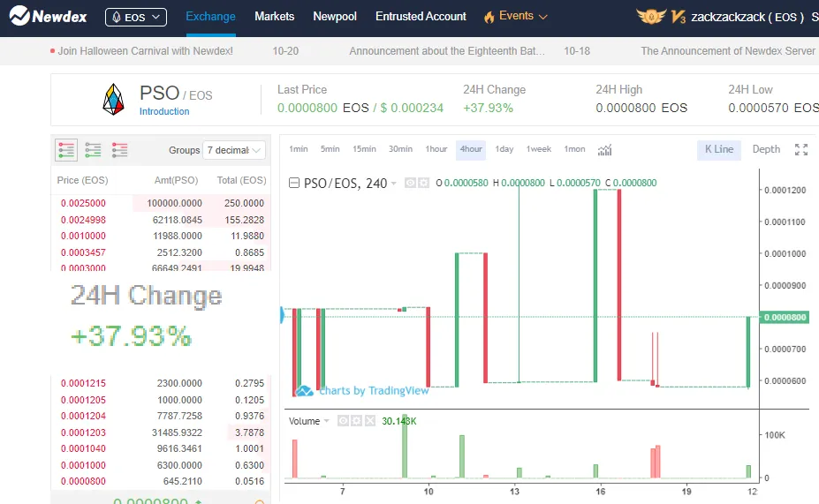Select the 30min timeframe

(400, 149)
